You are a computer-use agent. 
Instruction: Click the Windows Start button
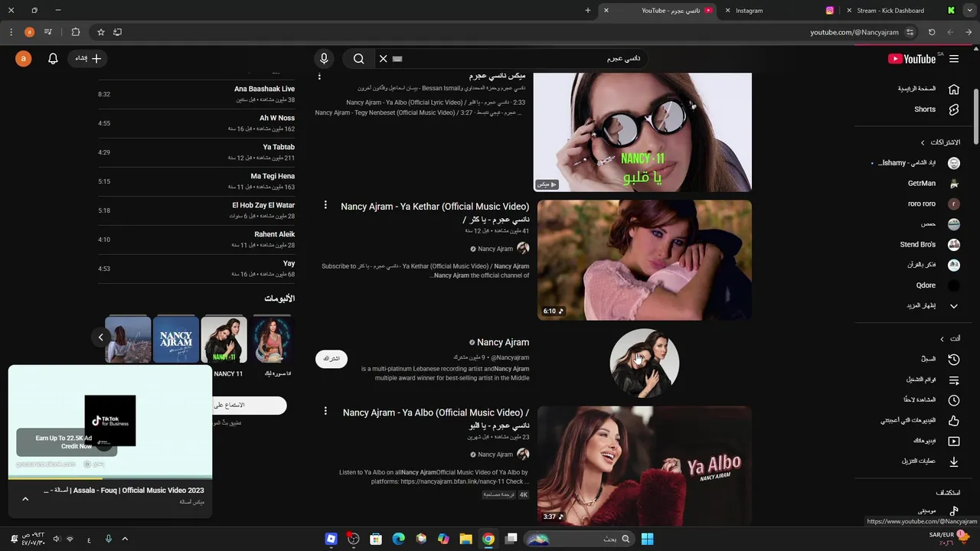[647, 539]
